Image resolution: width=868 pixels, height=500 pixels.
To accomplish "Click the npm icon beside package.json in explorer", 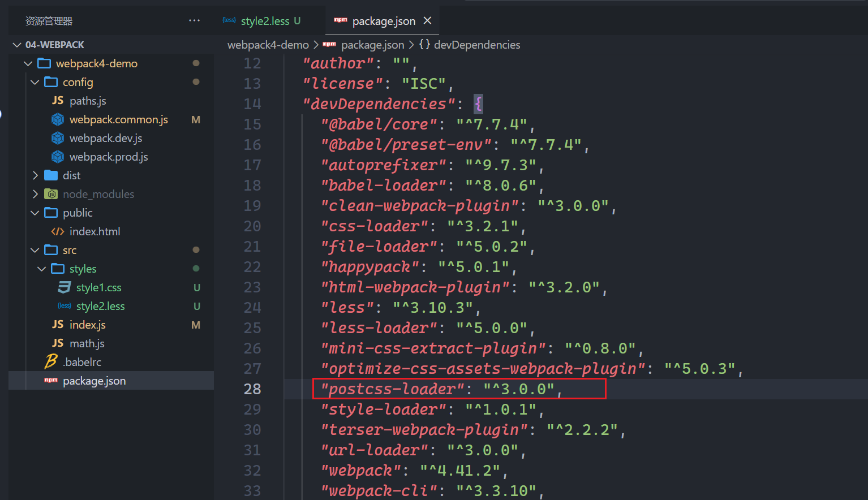I will [x=51, y=380].
